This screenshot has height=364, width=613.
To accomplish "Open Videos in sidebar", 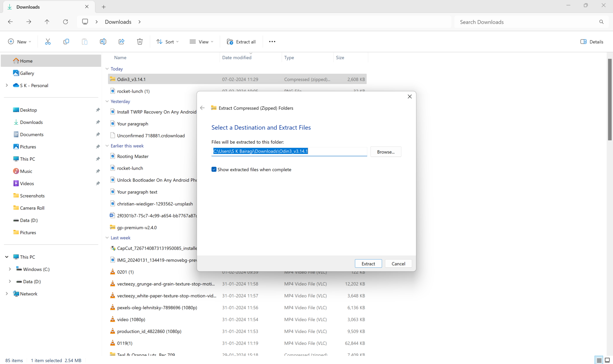I will click(x=23, y=183).
